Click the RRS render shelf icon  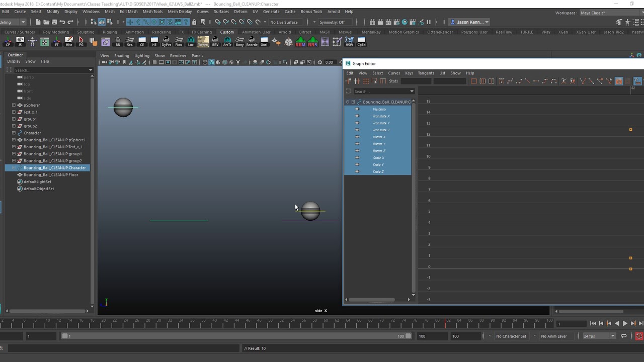pos(312,42)
